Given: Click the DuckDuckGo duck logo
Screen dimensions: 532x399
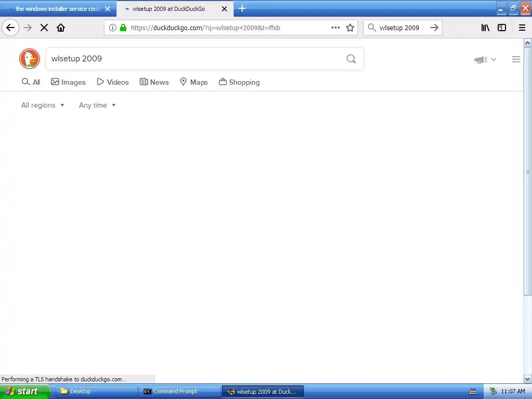Looking at the screenshot, I should pos(30,59).
